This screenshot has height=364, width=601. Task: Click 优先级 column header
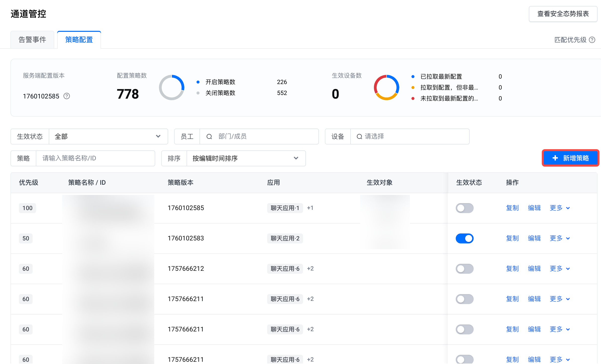[29, 183]
